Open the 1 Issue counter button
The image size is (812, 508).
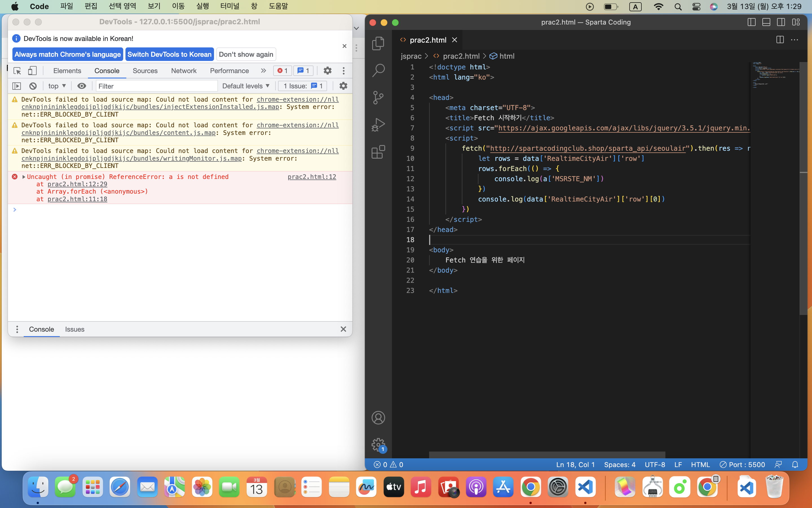(303, 86)
